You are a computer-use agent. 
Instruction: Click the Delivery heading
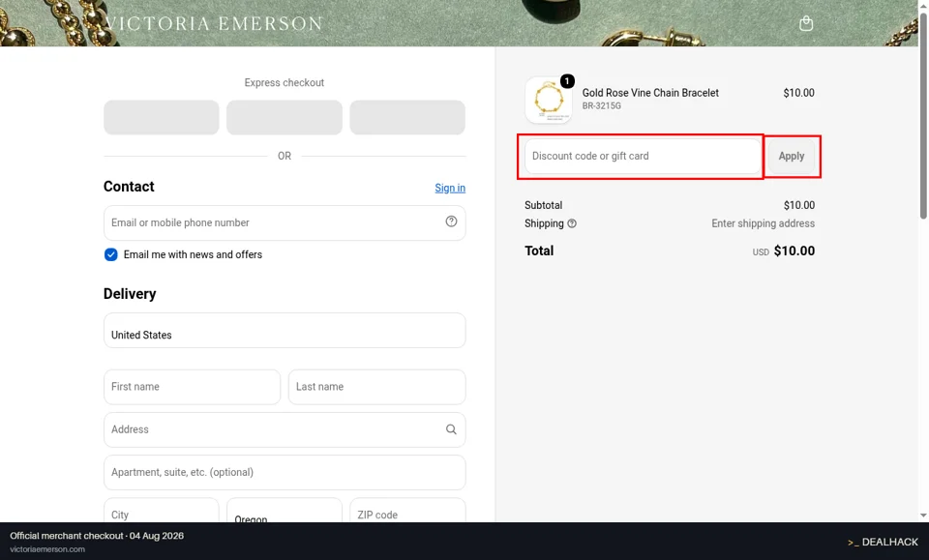pyautogui.click(x=130, y=294)
